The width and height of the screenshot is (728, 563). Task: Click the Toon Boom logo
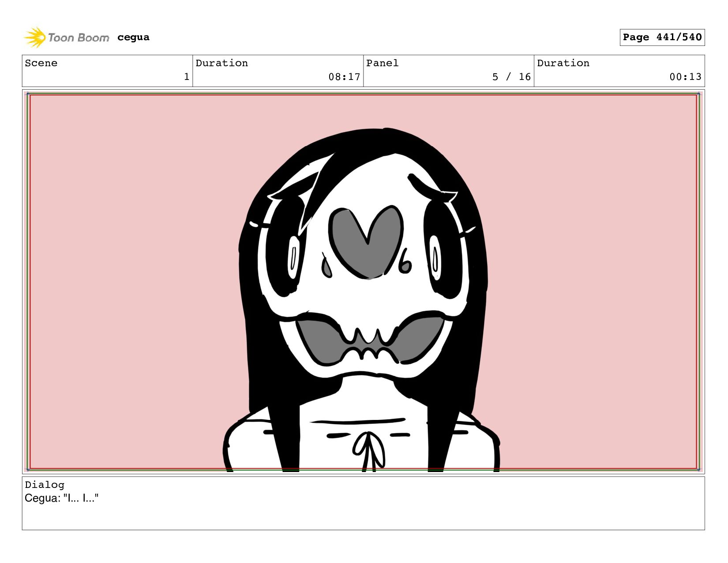pyautogui.click(x=66, y=38)
